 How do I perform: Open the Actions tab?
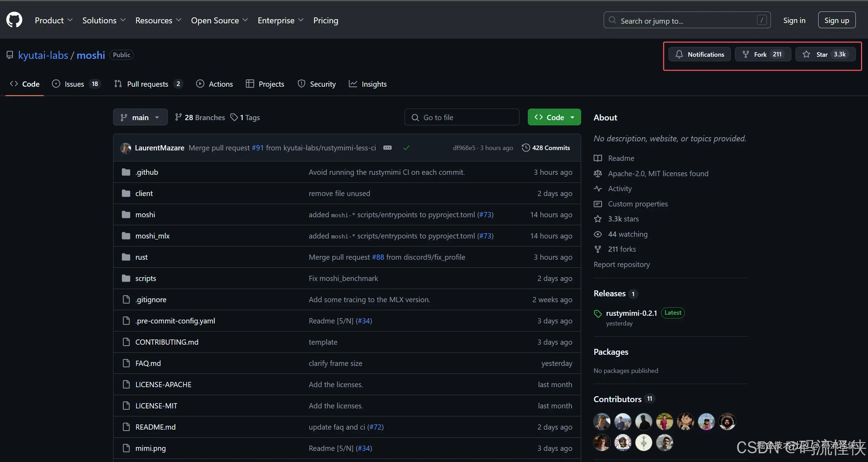pos(214,84)
